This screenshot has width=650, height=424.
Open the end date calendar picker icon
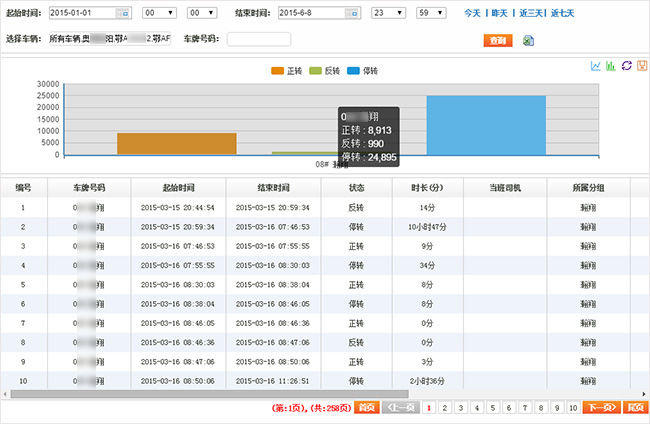tap(352, 13)
